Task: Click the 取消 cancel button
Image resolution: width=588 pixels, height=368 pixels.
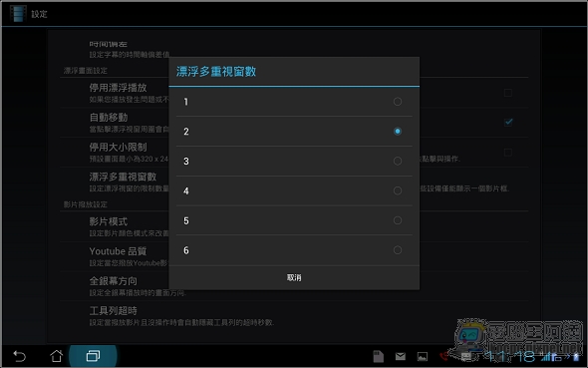Action: pos(294,277)
